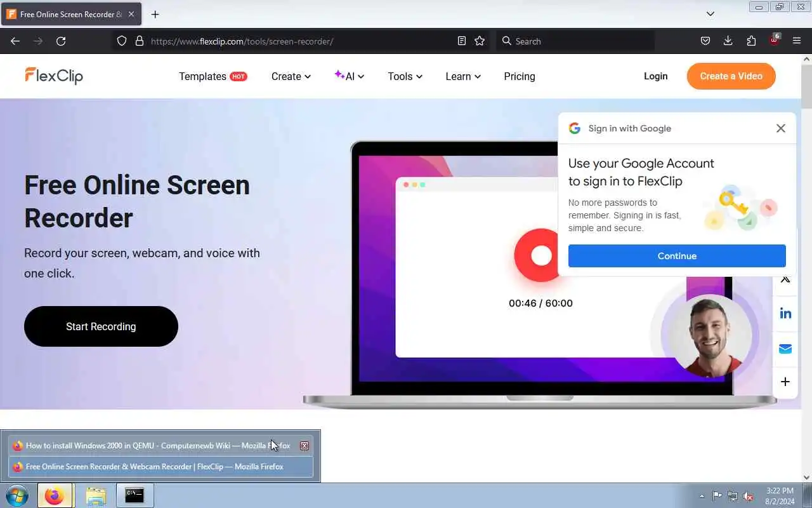The height and width of the screenshot is (508, 812).
Task: Click the red record button in the laptop image
Action: tap(538, 255)
